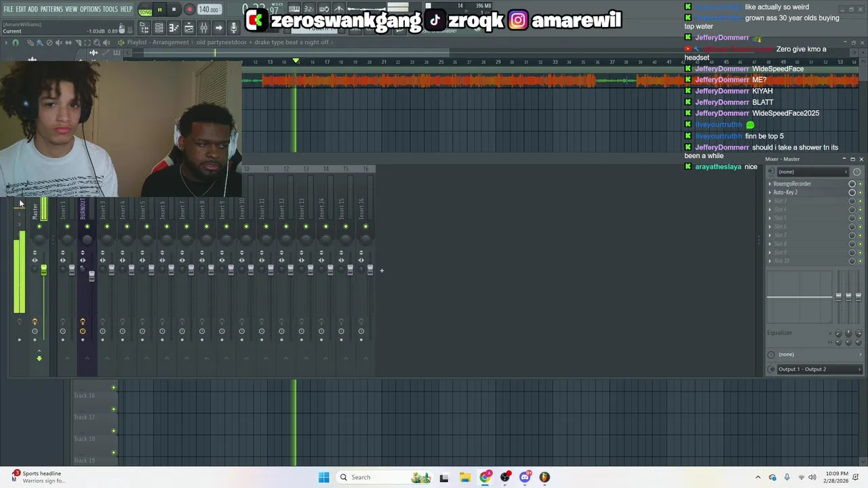This screenshot has height=488, width=868.
Task: Open the PATTERNS menu
Action: point(52,9)
